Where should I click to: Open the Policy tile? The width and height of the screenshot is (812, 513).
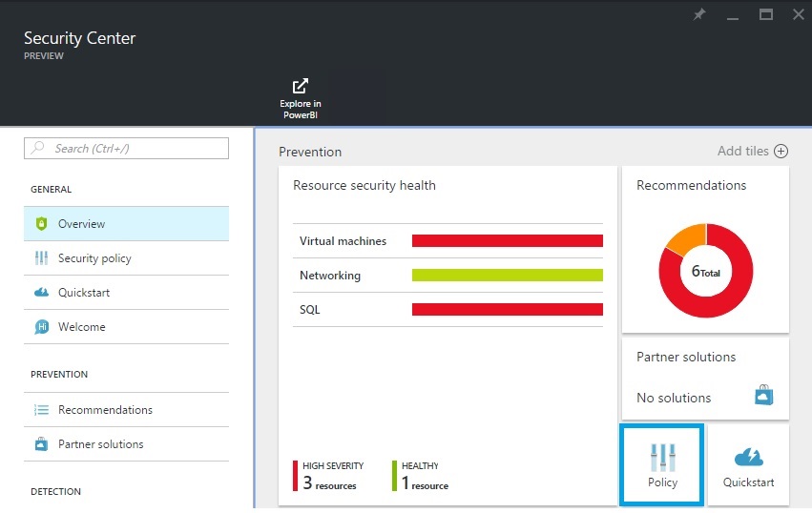click(x=662, y=464)
